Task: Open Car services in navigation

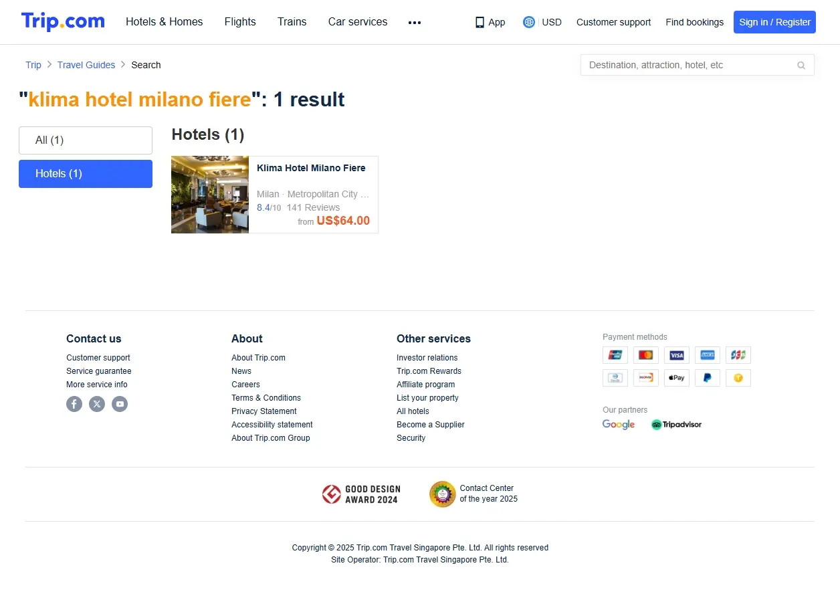Action: point(358,22)
